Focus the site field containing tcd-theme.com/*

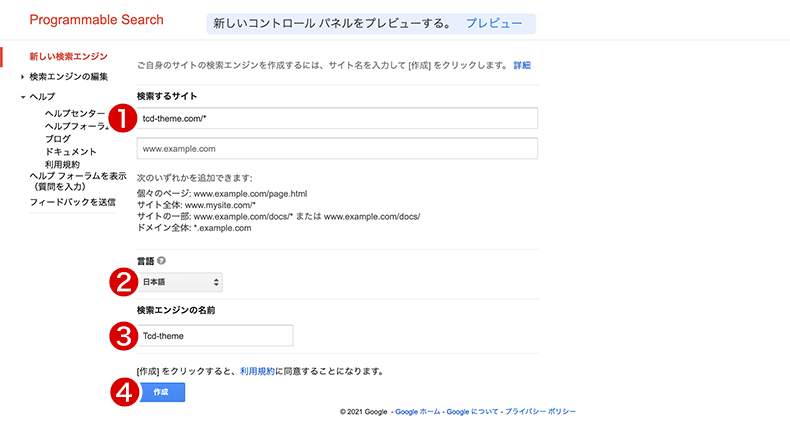coord(337,118)
